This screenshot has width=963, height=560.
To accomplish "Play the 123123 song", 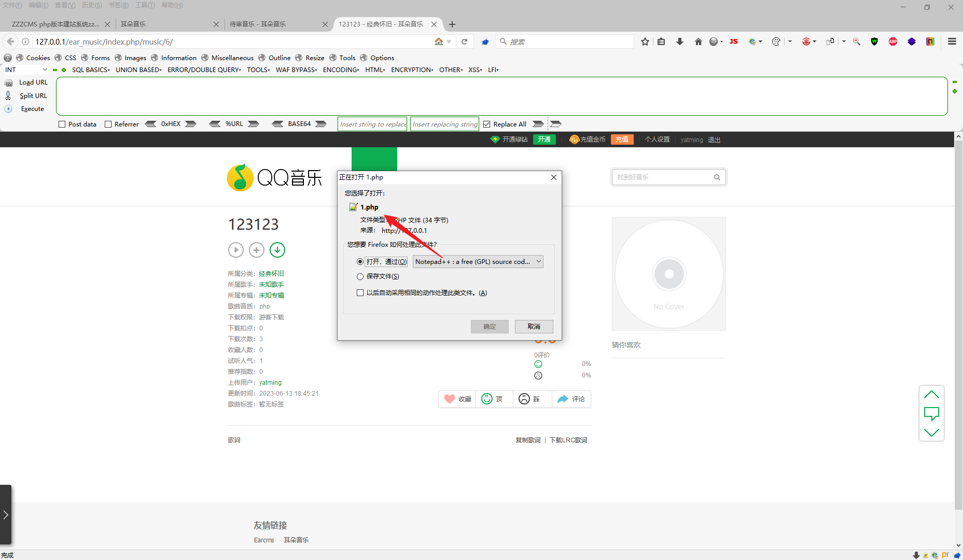I will click(236, 250).
